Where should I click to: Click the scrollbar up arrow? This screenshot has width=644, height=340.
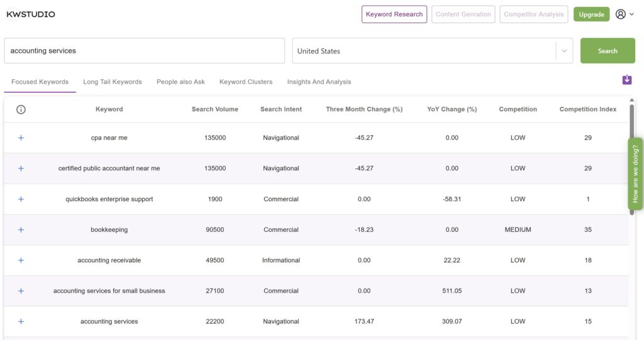click(x=631, y=100)
